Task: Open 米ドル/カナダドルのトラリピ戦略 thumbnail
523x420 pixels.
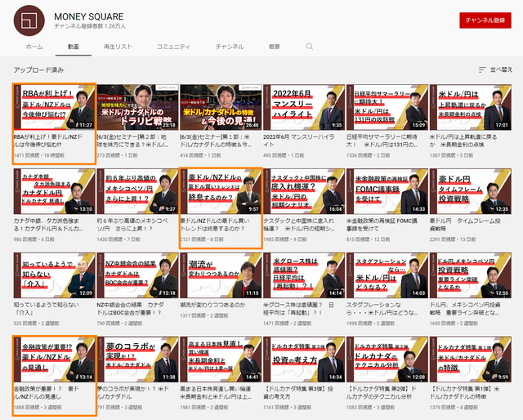Action: pos(138,107)
